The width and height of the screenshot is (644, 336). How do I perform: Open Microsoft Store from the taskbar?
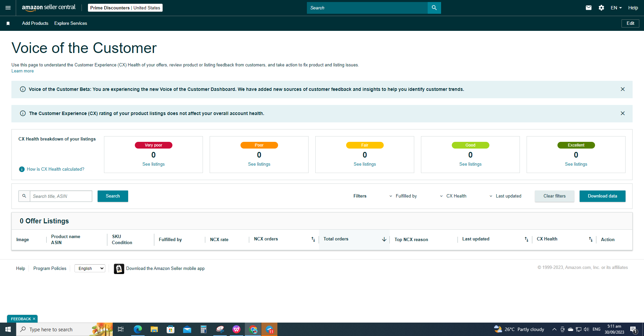[170, 329]
